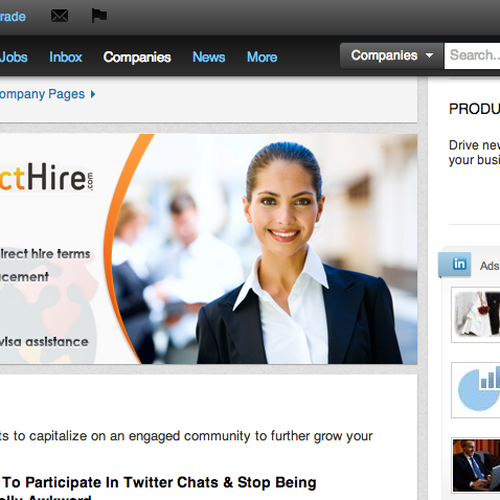Select the Jobs menu item

point(14,57)
